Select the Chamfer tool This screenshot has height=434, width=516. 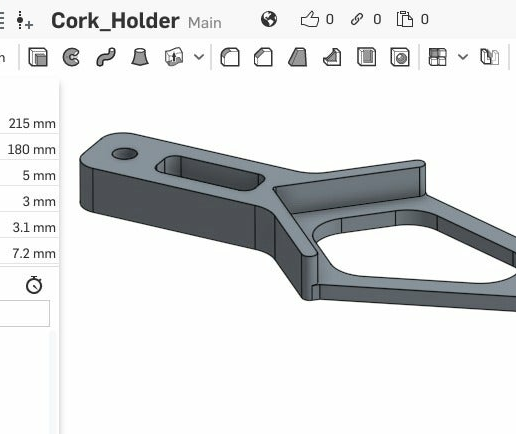[263, 57]
